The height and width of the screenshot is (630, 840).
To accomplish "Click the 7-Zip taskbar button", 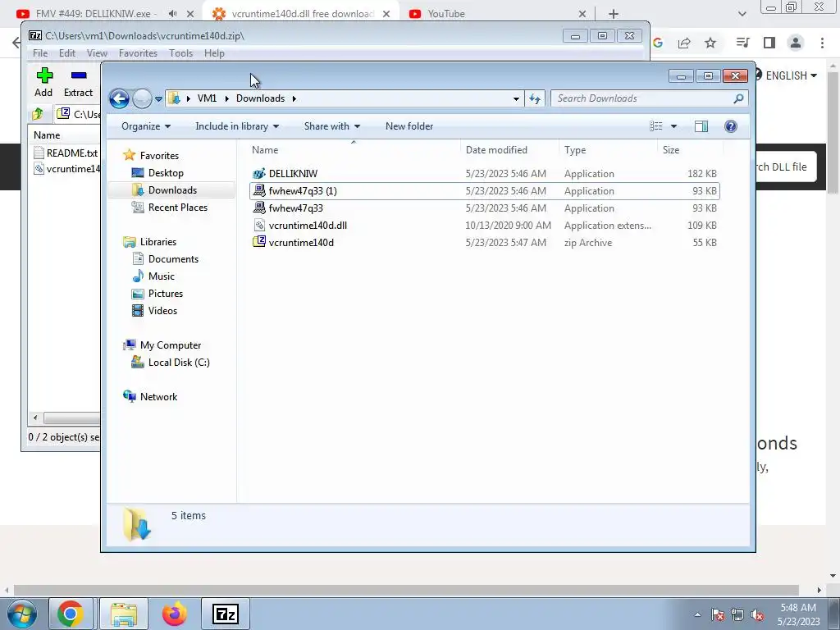I will pyautogui.click(x=225, y=614).
